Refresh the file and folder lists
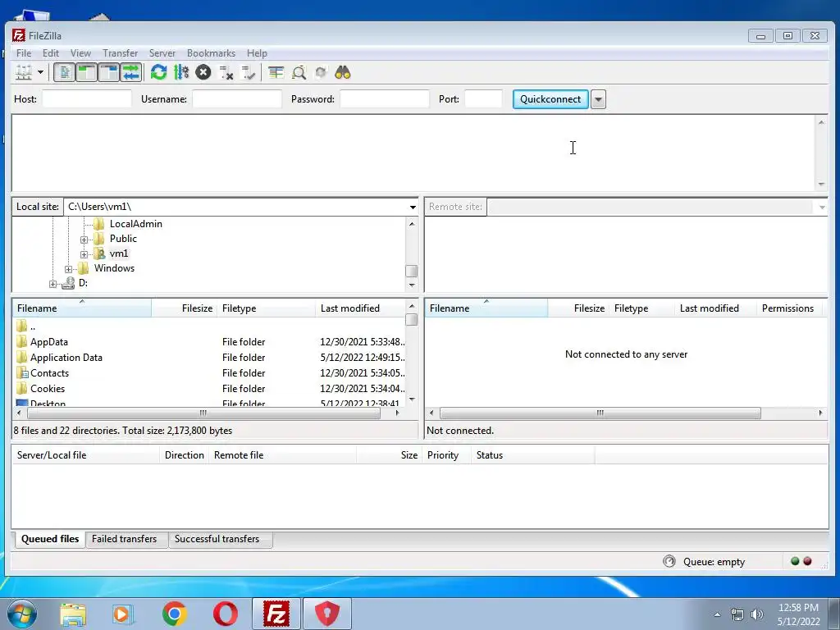Viewport: 840px width, 630px height. (158, 72)
